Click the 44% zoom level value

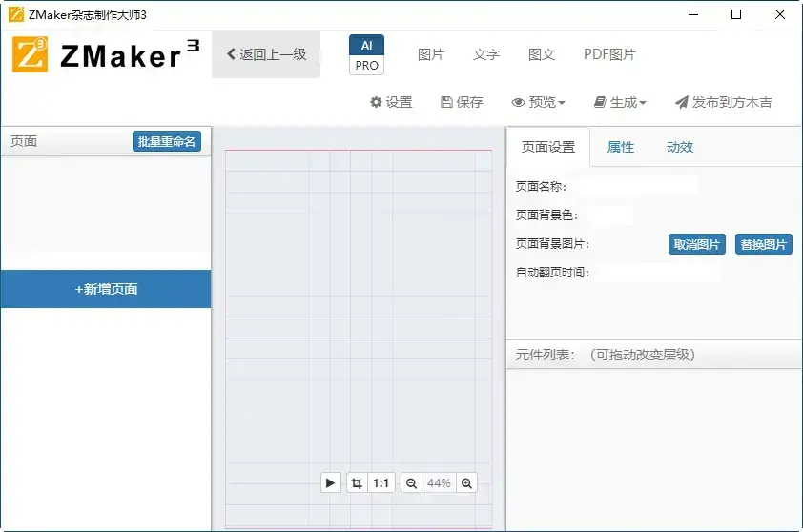(x=439, y=482)
